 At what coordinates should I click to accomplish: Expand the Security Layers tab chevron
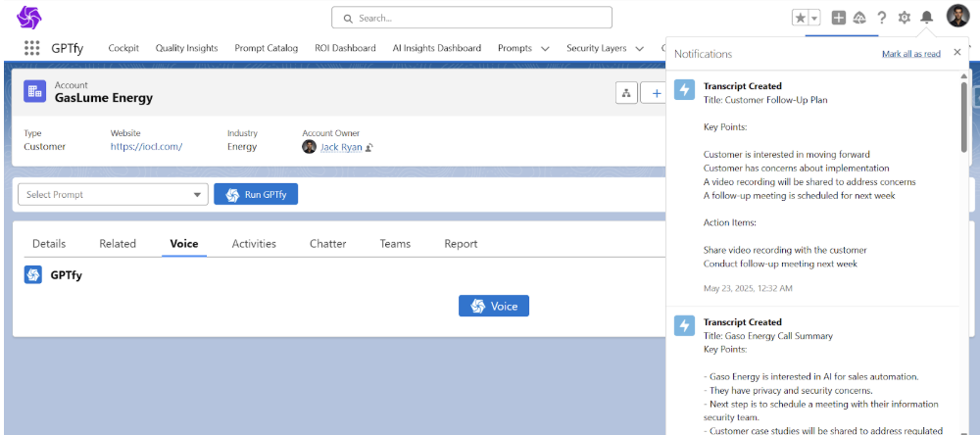click(639, 49)
